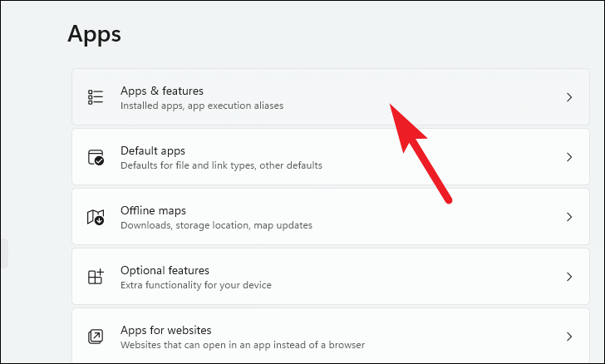The width and height of the screenshot is (605, 364).
Task: Expand the Apps for websites chevron
Action: coord(569,337)
